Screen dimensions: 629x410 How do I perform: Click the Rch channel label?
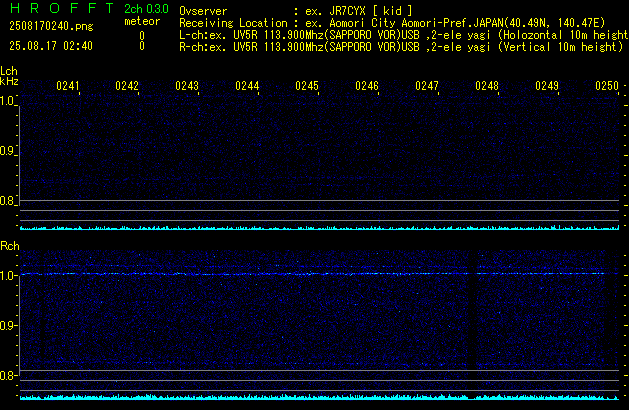point(10,246)
